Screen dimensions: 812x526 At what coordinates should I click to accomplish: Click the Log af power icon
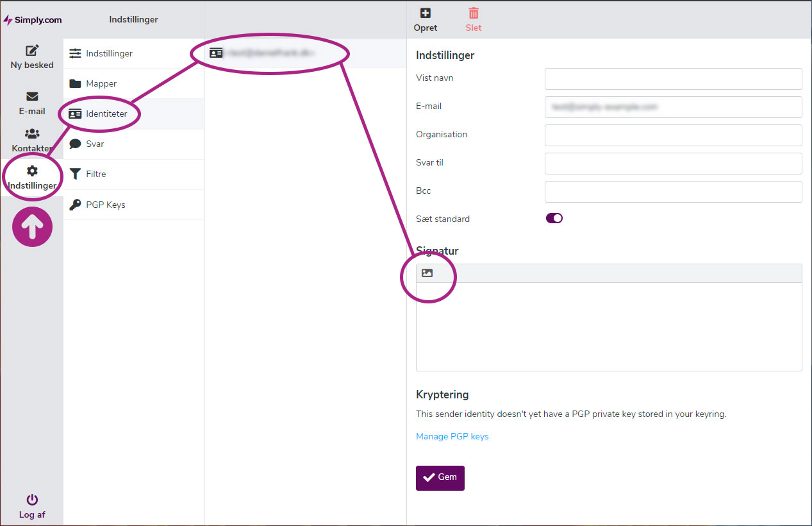[32, 500]
